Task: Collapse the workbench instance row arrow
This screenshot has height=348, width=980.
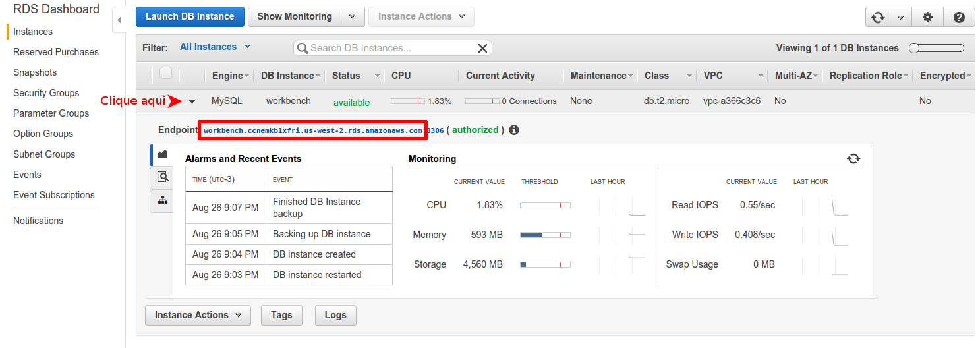Action: [x=192, y=101]
